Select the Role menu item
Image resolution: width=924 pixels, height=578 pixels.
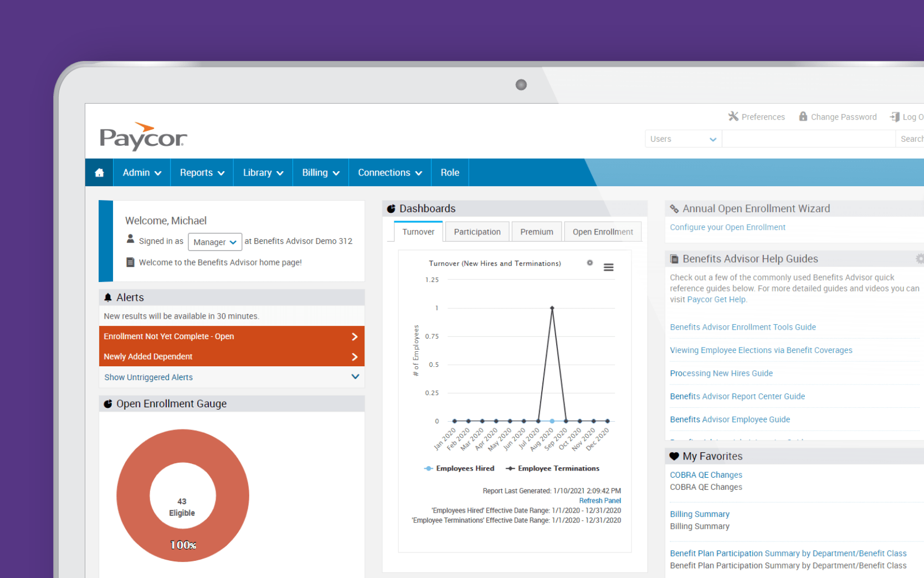tap(450, 173)
